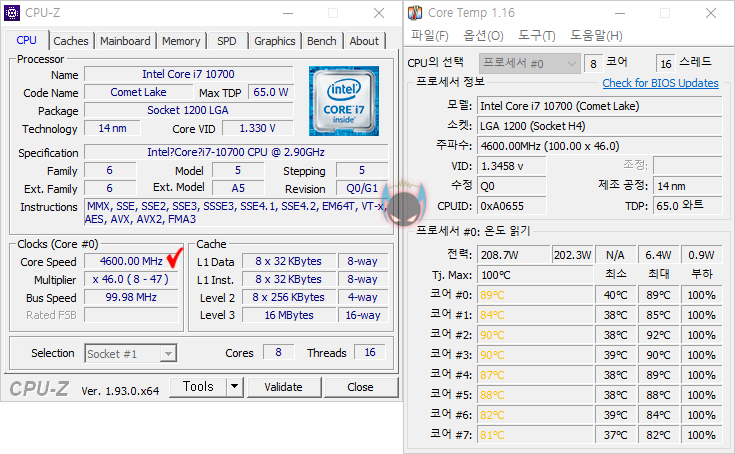Click the Core VID value 1.330 V
Image resolution: width=735 pixels, height=454 pixels.
(257, 128)
